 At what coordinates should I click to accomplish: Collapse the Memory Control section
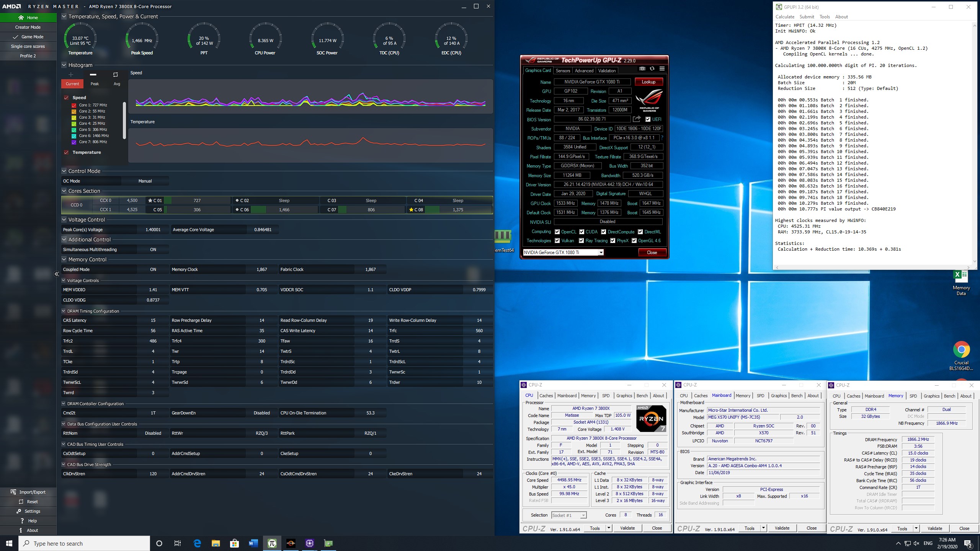pyautogui.click(x=64, y=259)
